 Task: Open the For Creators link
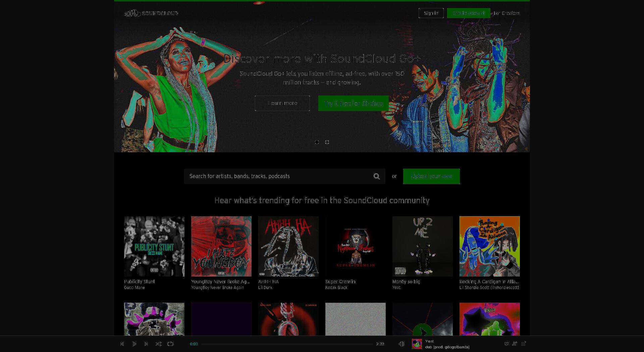coord(506,13)
